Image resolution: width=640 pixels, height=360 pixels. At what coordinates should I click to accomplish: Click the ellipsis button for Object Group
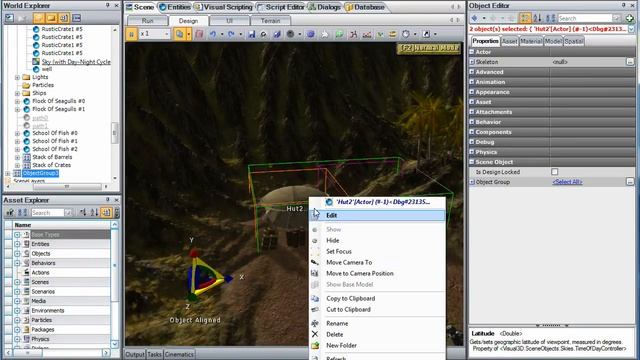630,182
